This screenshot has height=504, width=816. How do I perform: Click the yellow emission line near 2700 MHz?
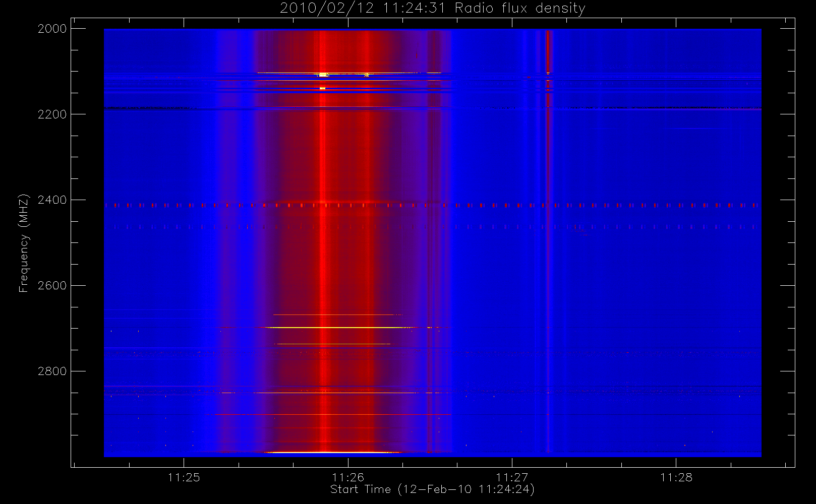[x=340, y=328]
